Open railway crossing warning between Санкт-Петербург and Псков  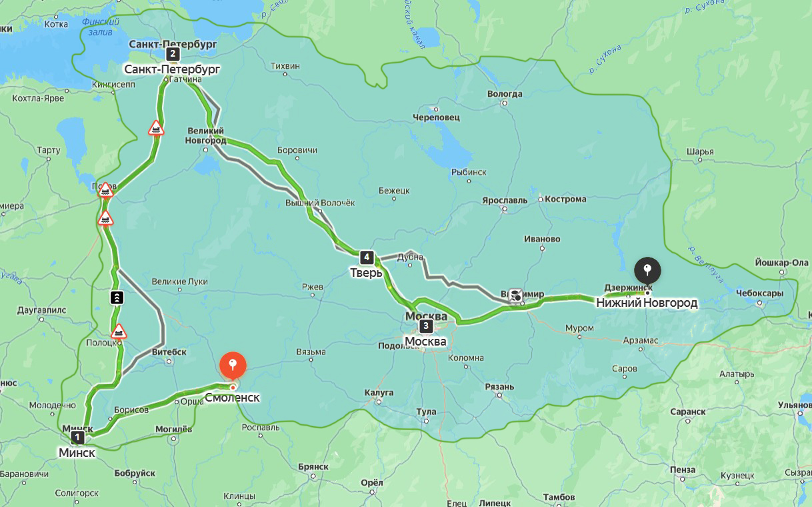pyautogui.click(x=157, y=128)
